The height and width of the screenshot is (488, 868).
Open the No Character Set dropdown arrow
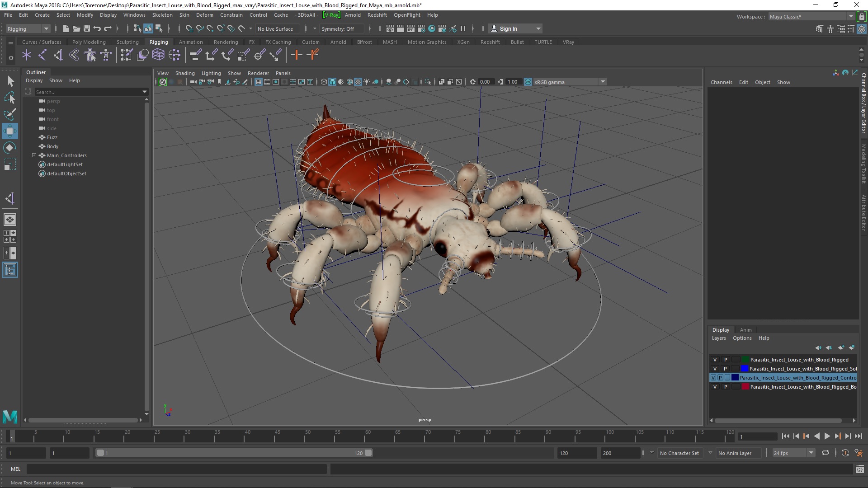click(651, 453)
